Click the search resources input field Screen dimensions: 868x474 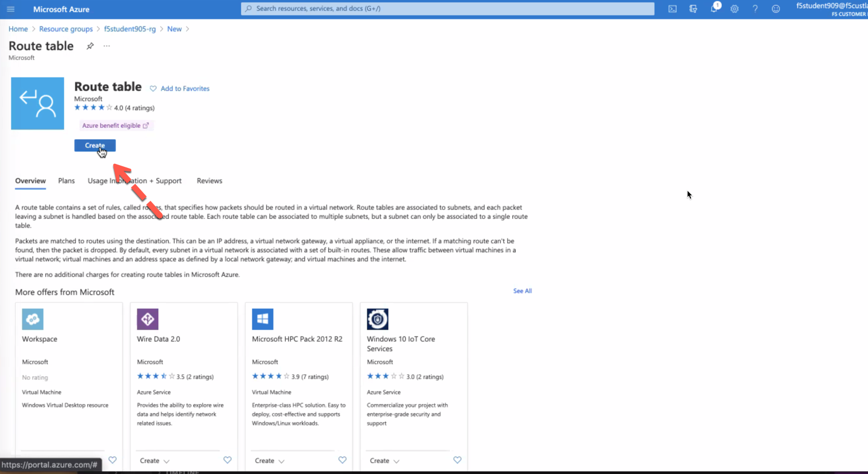coord(447,9)
